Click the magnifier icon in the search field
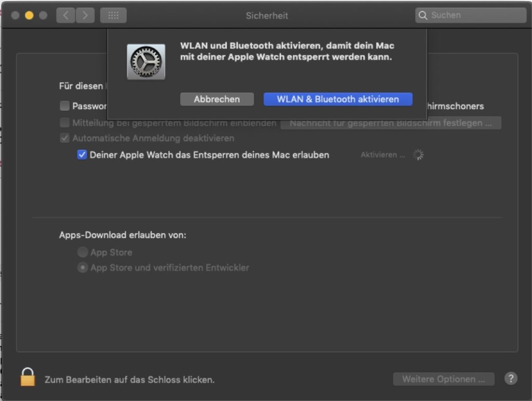532x401 pixels. tap(423, 15)
